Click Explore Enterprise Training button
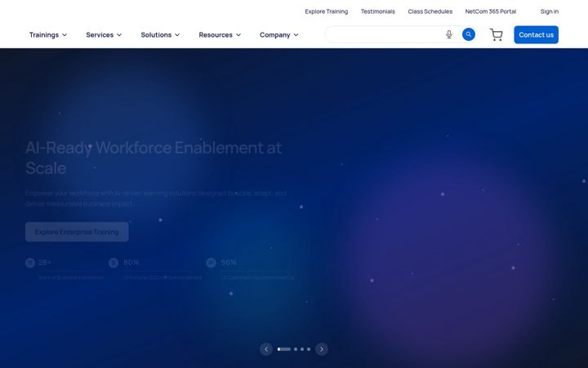 click(x=77, y=231)
